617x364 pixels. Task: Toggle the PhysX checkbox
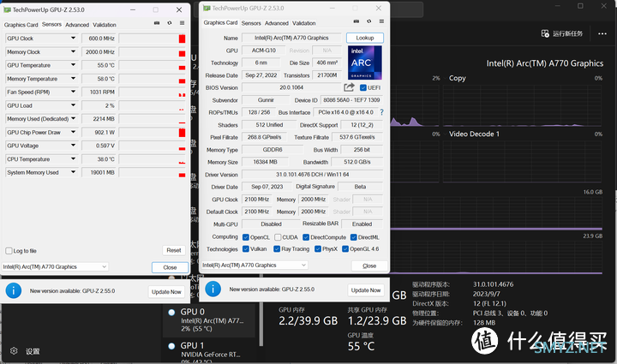click(x=318, y=249)
